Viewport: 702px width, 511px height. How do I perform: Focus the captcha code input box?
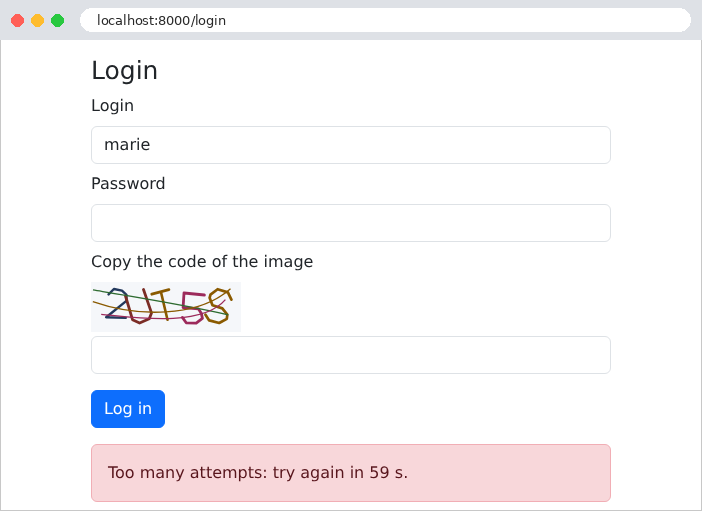(x=351, y=355)
